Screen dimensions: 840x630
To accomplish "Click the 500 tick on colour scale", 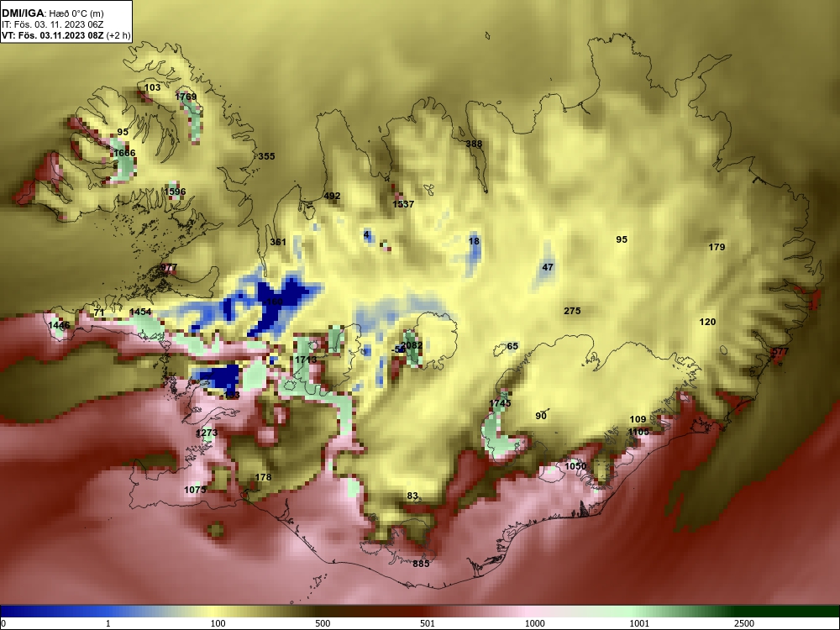I will pyautogui.click(x=323, y=623).
